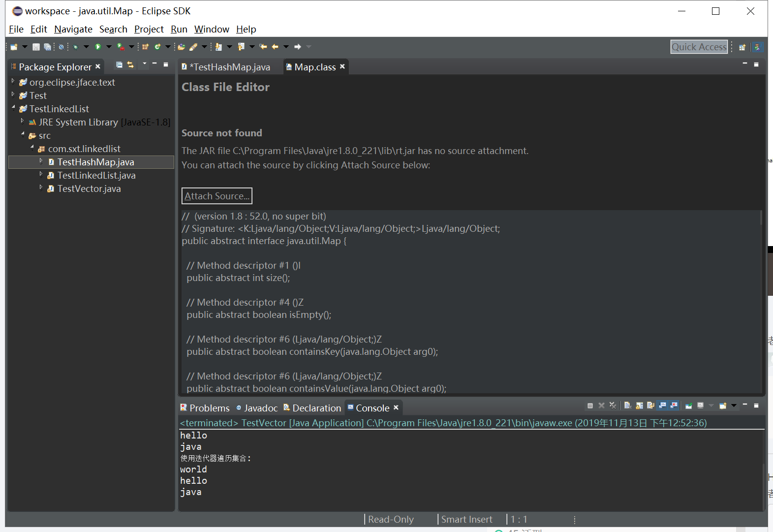
Task: Click the green Run icon
Action: (98, 47)
